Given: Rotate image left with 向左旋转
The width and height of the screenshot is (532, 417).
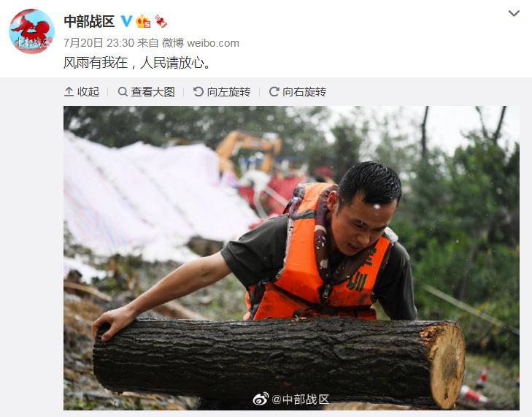Looking at the screenshot, I should 222,92.
